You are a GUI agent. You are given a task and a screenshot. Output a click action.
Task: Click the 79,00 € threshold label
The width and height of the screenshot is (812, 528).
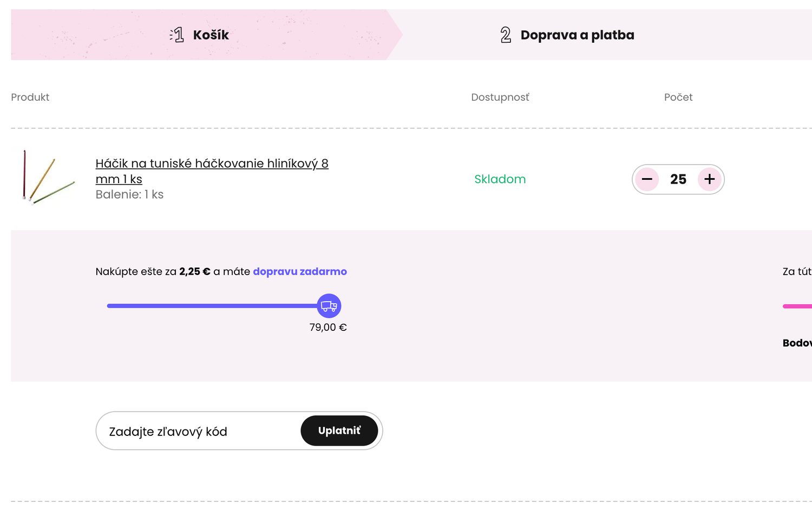coord(328,328)
